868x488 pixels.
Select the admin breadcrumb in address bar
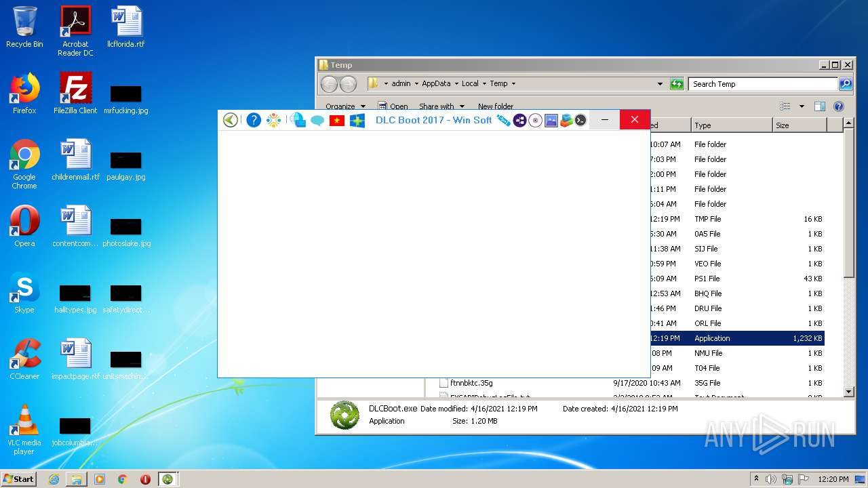pos(401,83)
